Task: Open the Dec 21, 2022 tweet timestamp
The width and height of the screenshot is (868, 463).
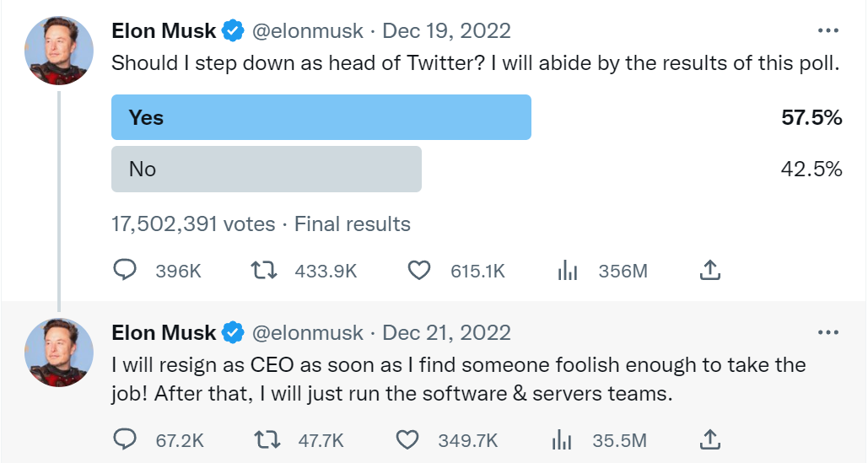Action: point(447,332)
